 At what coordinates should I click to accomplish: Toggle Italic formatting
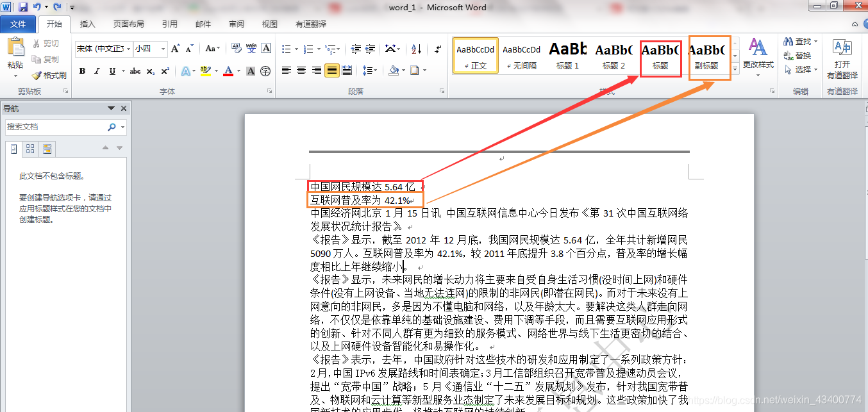pos(97,71)
